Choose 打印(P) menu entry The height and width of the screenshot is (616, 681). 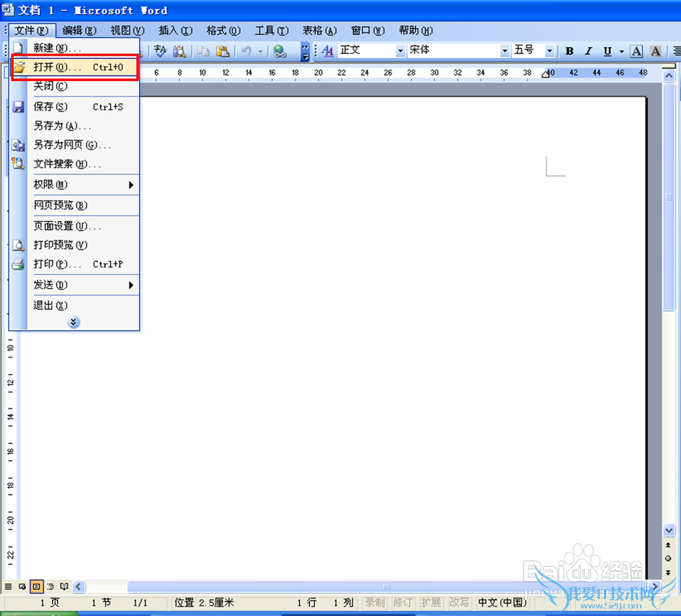(75, 264)
